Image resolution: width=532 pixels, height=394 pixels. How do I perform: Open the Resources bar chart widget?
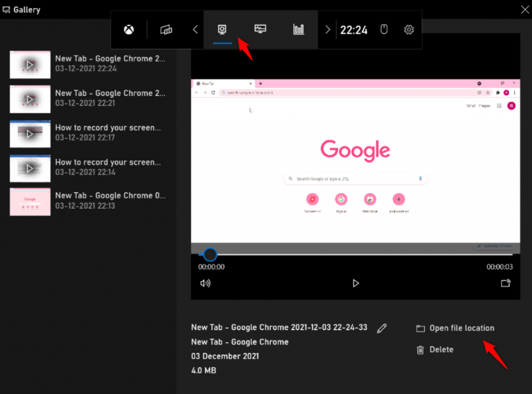[x=299, y=29]
